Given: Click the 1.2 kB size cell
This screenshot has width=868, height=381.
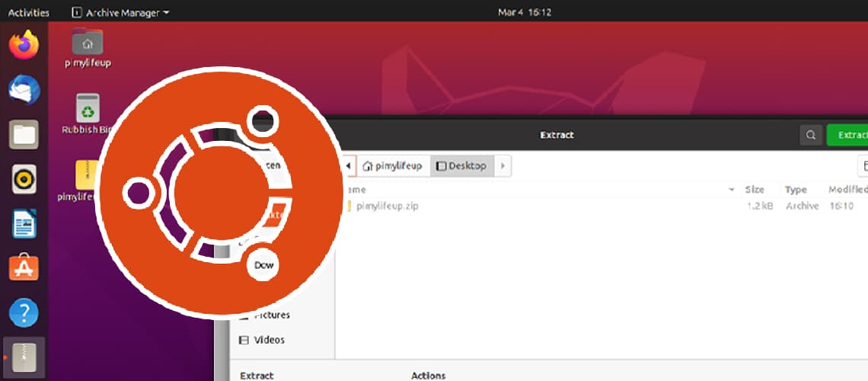Looking at the screenshot, I should click(x=761, y=206).
